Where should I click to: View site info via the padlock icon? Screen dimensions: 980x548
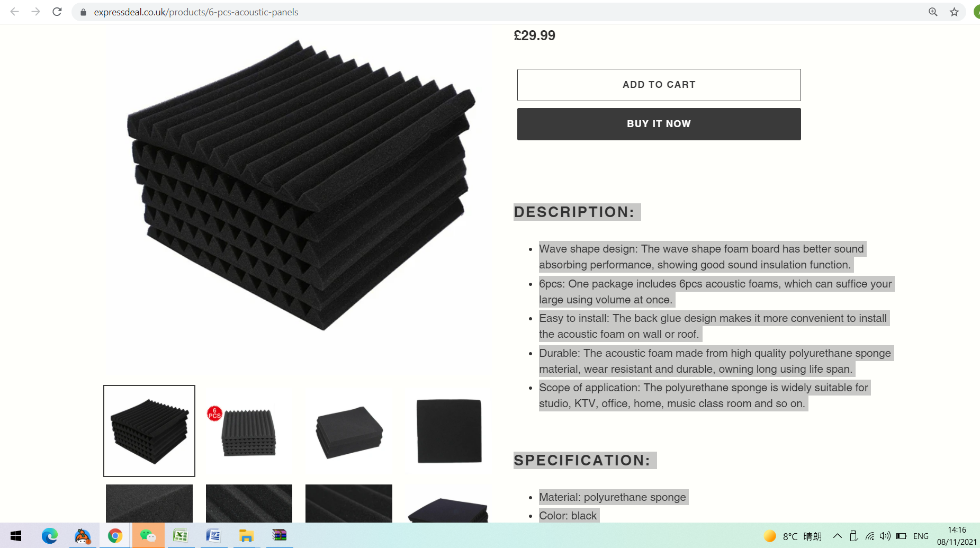pos(83,12)
